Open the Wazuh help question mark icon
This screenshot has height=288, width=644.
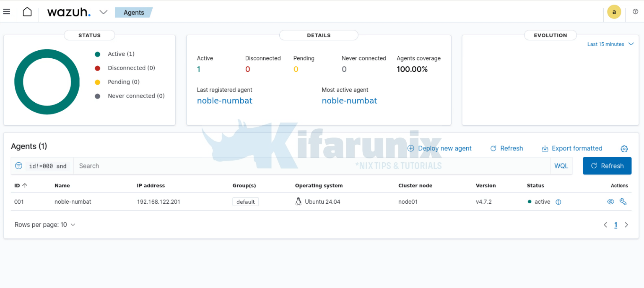635,11
